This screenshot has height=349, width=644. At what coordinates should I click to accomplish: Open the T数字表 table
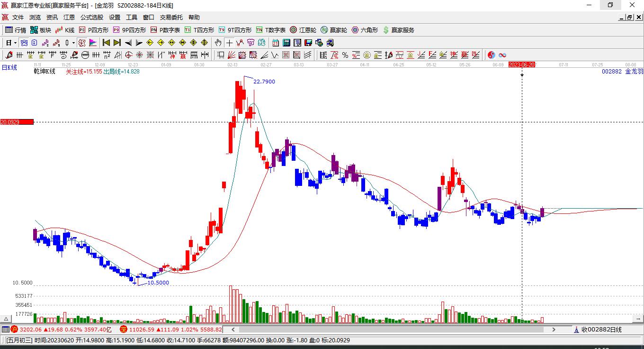coord(271,30)
